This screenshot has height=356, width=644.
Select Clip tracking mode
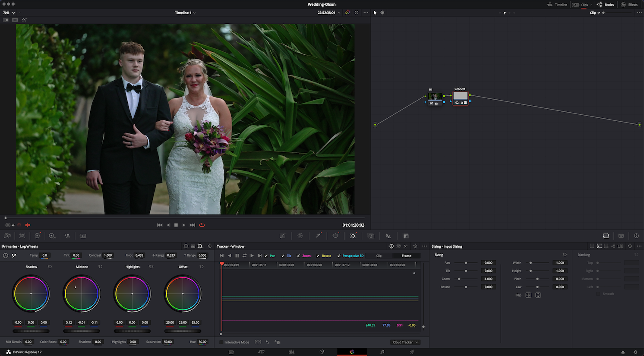pyautogui.click(x=379, y=256)
